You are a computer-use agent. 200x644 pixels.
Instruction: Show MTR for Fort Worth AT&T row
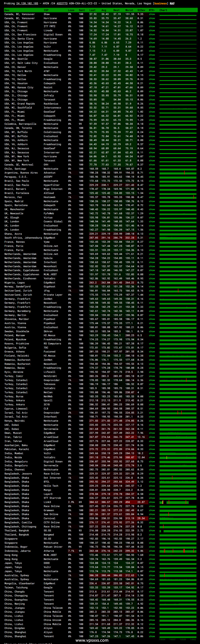pos(152,71)
